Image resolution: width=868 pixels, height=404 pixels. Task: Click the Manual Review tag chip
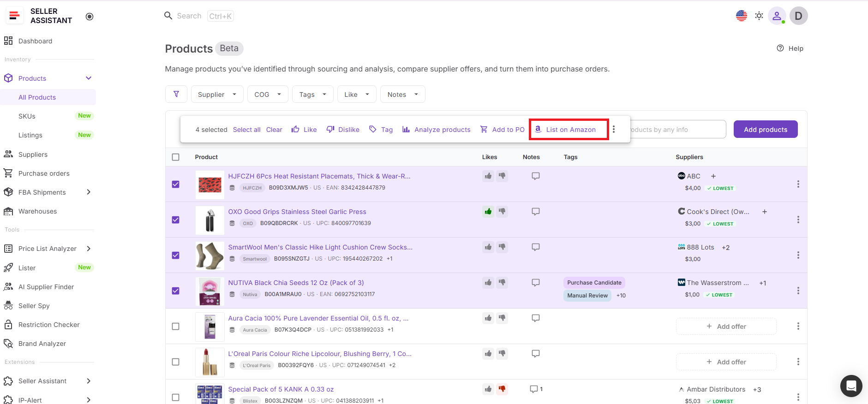point(587,295)
